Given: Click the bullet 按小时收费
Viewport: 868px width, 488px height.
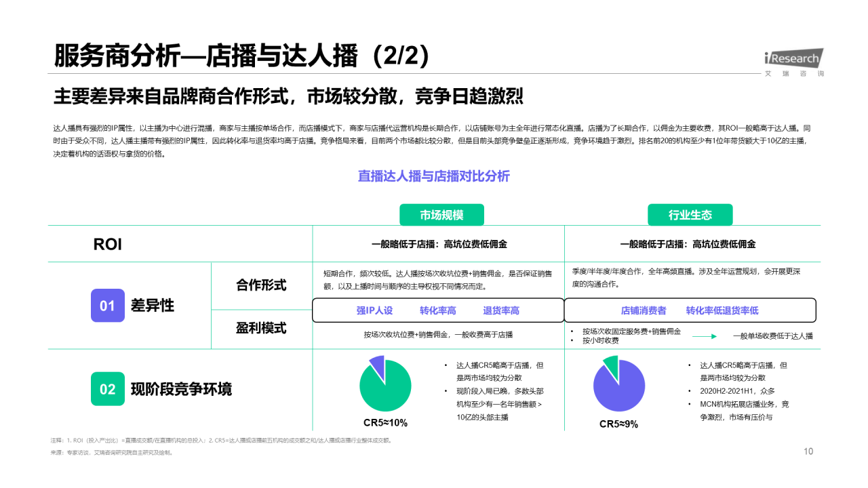Looking at the screenshot, I should point(600,340).
